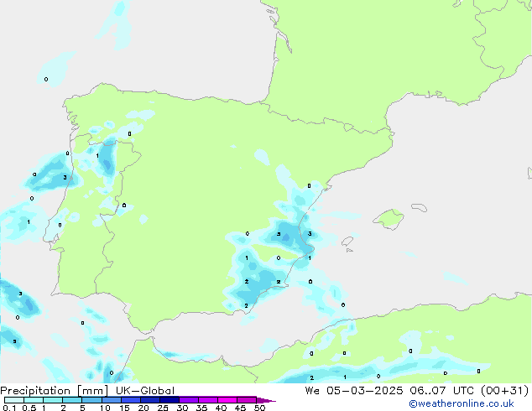Click the "25" legend scale label
532x411 pixels.
pyautogui.click(x=163, y=408)
